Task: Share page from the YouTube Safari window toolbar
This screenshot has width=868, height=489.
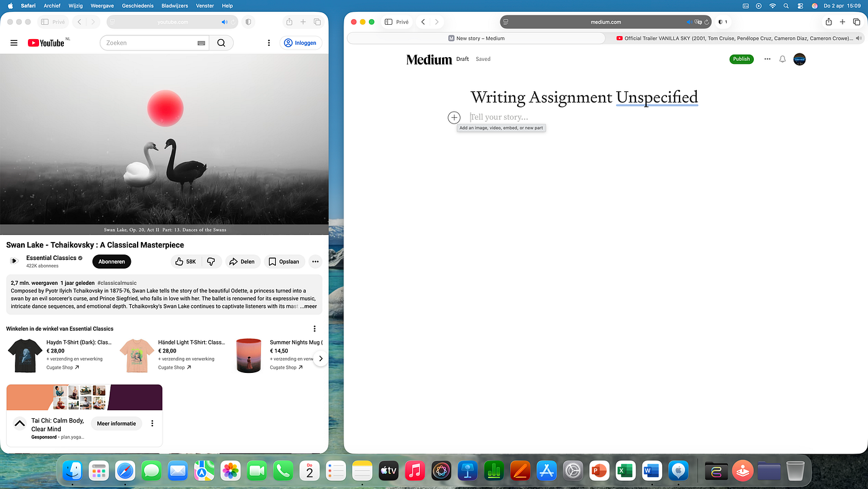Action: tap(289, 22)
